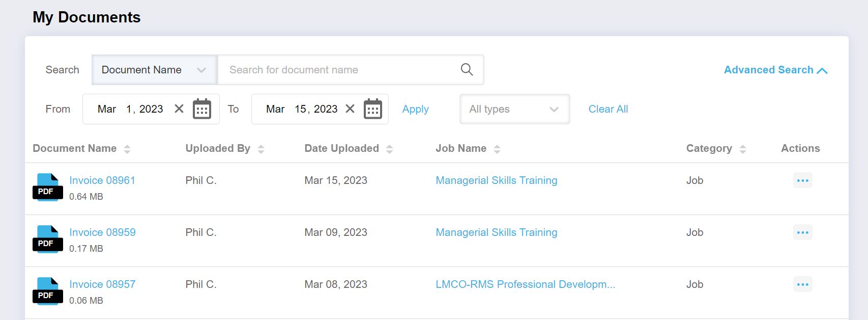Open actions menu for Invoice 08959
This screenshot has height=320, width=868.
point(802,232)
